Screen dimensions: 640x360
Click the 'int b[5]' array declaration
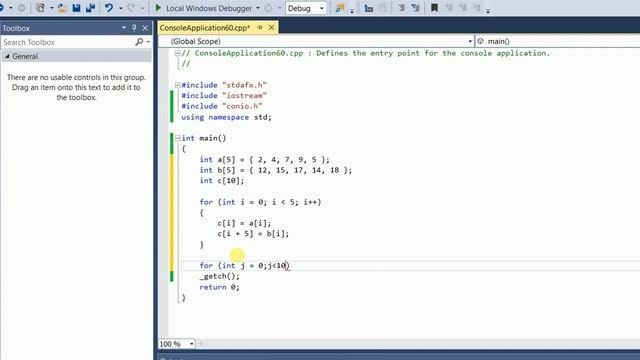point(276,170)
